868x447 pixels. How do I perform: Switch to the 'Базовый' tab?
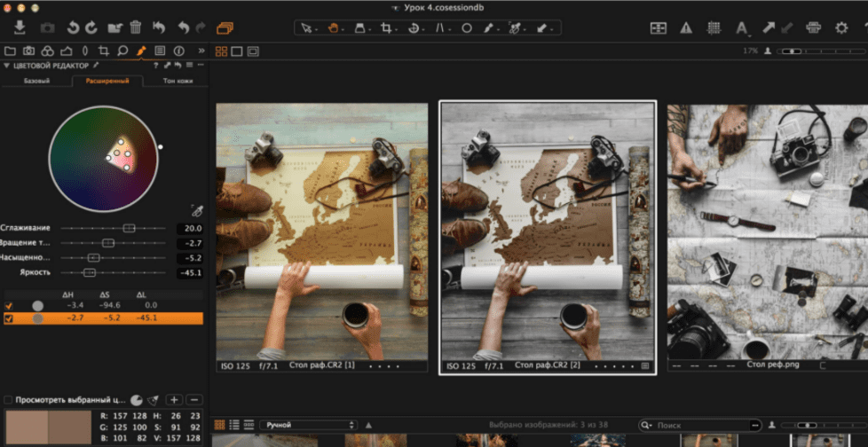coord(36,81)
